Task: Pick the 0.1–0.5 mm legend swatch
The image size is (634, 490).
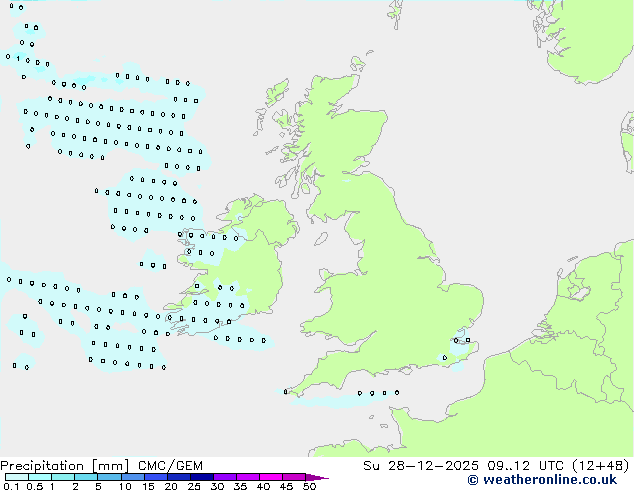Action: 17,477
